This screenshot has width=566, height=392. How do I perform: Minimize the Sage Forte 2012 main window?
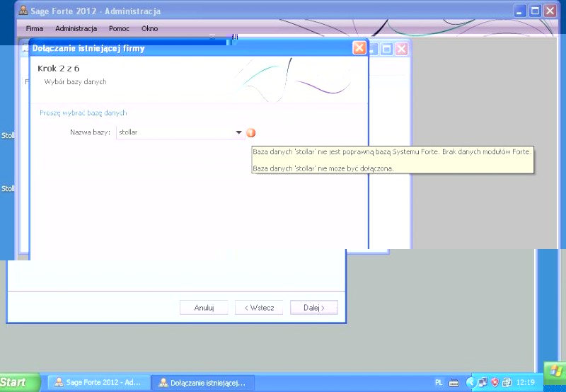(519, 11)
